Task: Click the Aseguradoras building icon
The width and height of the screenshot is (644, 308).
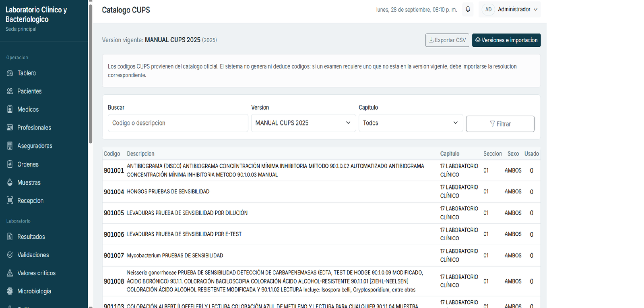Action: click(10, 146)
